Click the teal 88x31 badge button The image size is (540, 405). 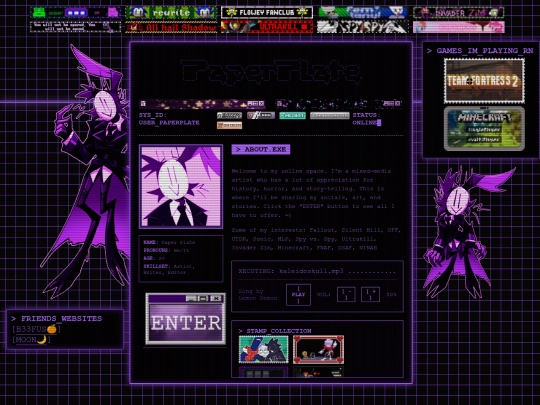pos(292,115)
